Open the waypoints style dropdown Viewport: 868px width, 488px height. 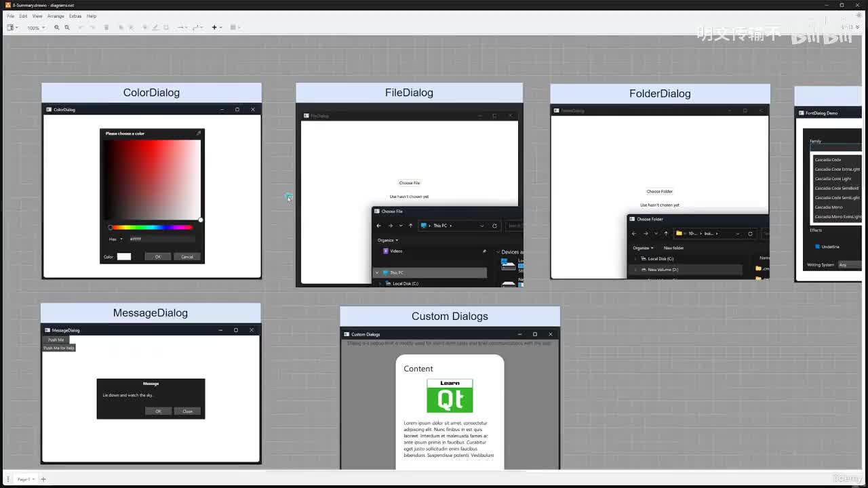coord(197,28)
